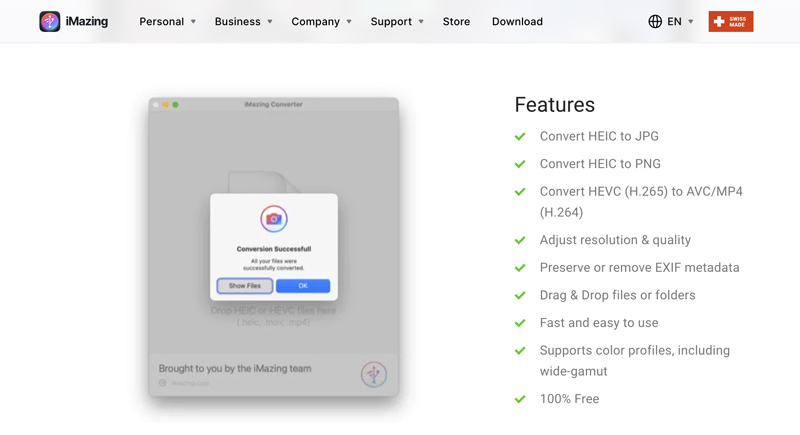Click the Swiss Made badge
This screenshot has width=800, height=435.
730,21
